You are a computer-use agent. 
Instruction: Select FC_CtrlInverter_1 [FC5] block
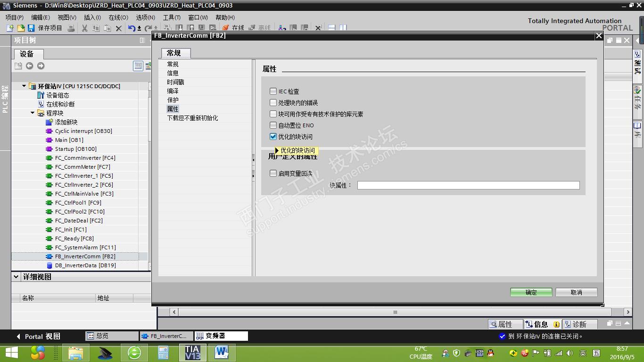[84, 176]
